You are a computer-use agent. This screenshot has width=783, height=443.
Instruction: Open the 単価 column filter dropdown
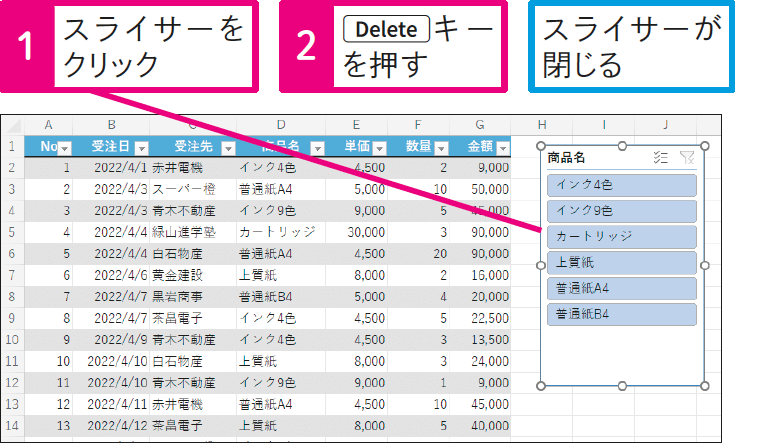pyautogui.click(x=387, y=148)
